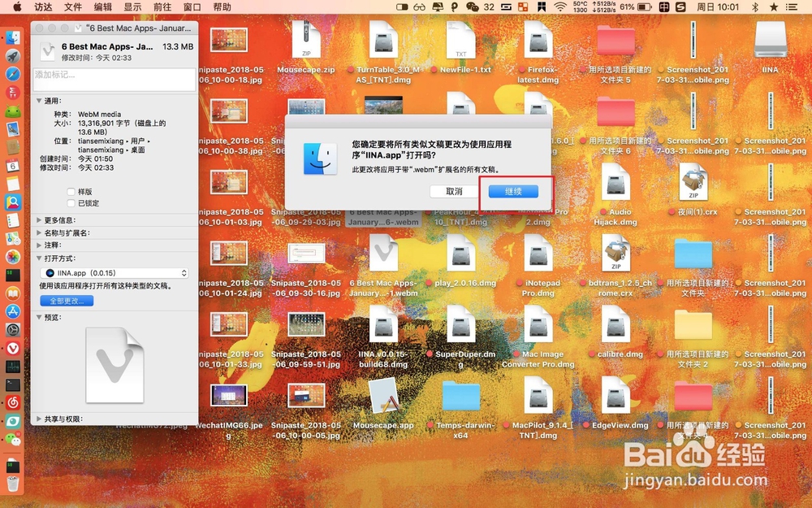Click the 全部更改… button in the info window
Viewport: 812px width, 508px height.
[x=67, y=301]
